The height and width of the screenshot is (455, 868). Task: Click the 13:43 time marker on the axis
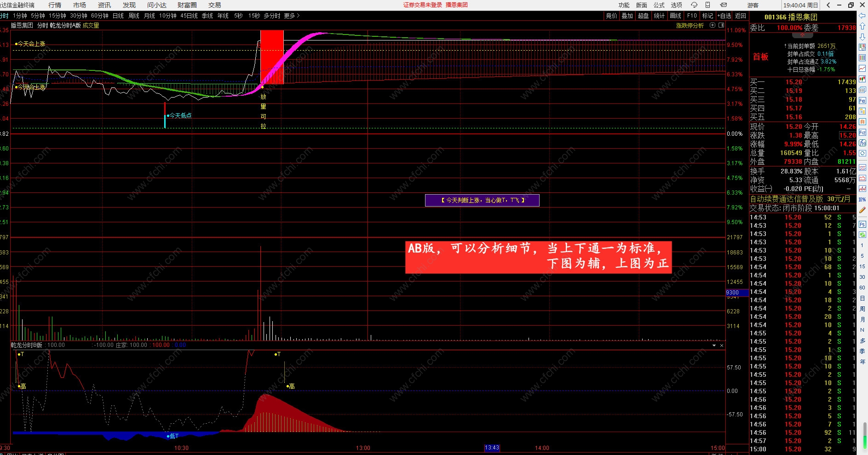click(x=492, y=448)
